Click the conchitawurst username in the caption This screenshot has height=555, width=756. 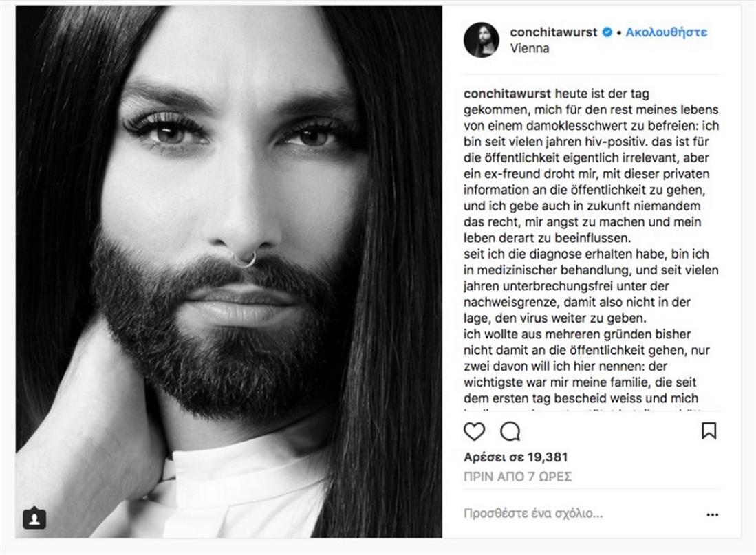point(508,94)
